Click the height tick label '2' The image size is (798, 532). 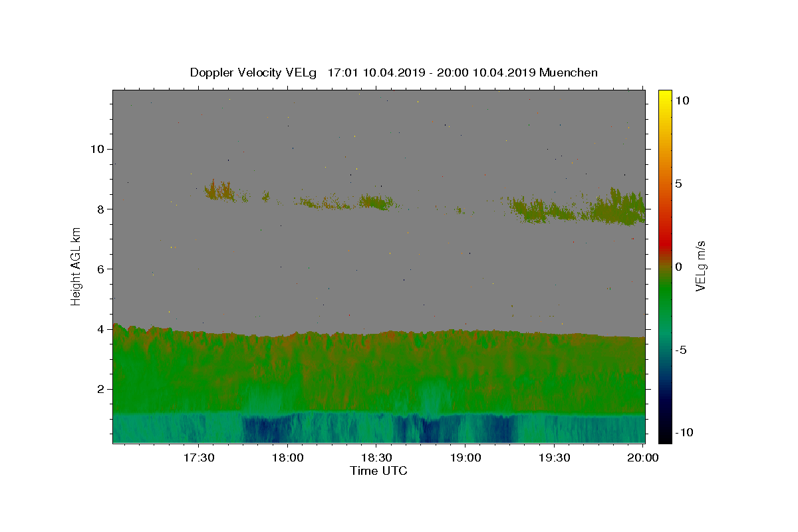pyautogui.click(x=100, y=389)
